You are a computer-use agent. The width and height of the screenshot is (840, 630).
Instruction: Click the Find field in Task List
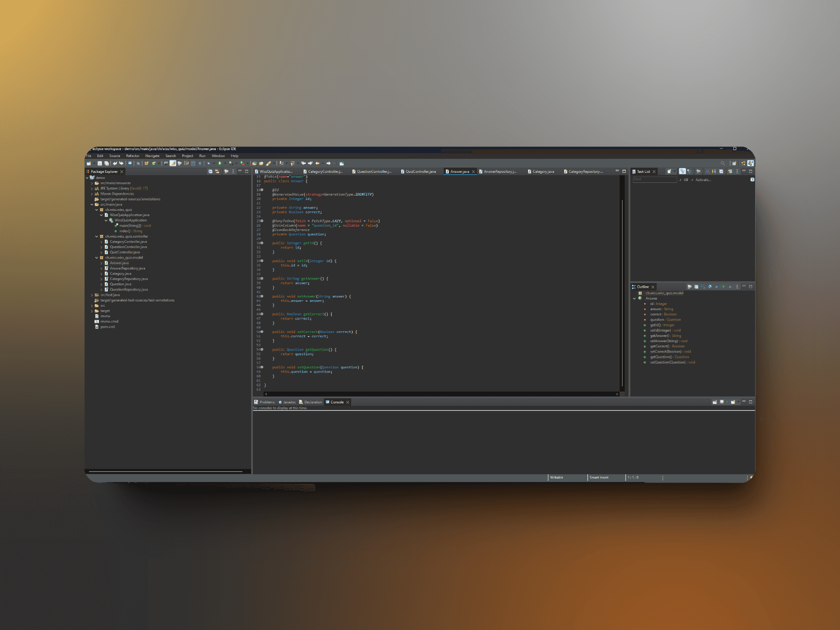click(x=654, y=179)
